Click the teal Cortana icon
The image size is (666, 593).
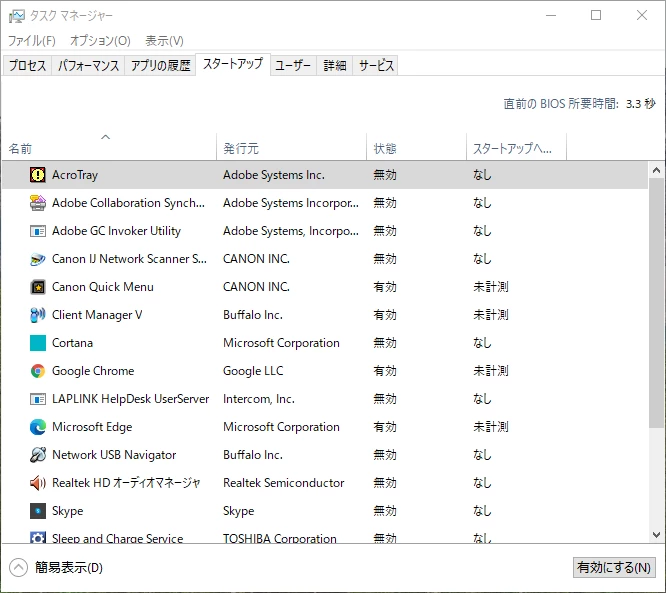[x=38, y=343]
